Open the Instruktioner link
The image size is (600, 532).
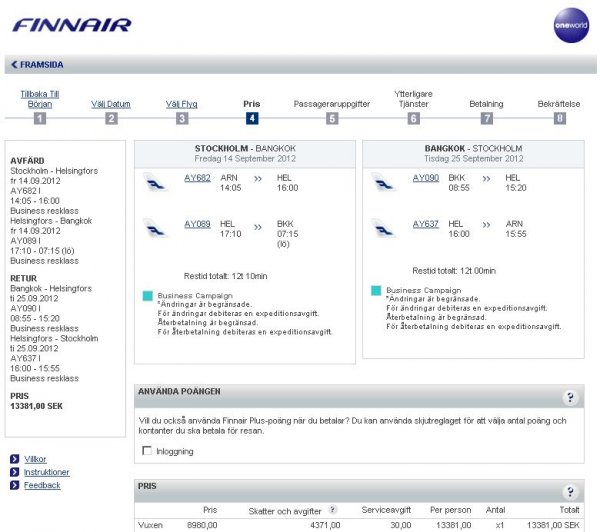click(46, 472)
